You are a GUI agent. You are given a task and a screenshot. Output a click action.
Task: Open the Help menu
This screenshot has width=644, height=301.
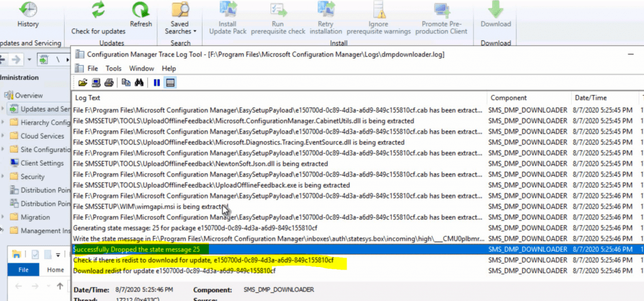click(x=169, y=68)
